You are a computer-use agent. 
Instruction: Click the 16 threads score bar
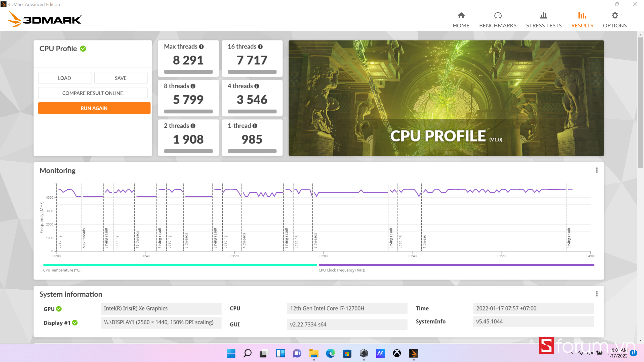[252, 72]
